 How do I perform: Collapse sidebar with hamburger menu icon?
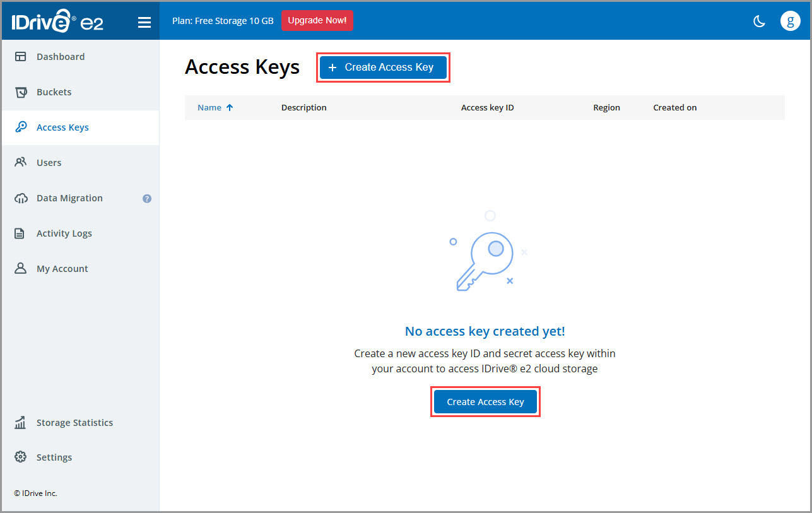tap(144, 23)
